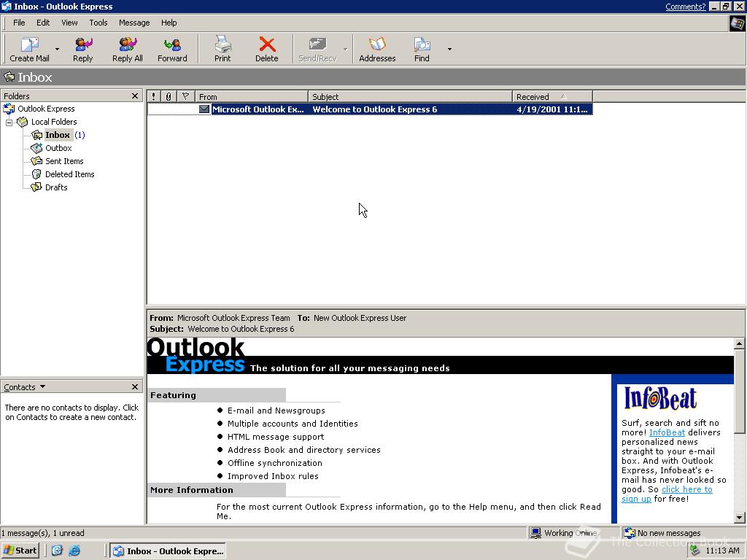Open the Send/Recv dropdown arrow
Screen dimensions: 747x560
pos(345,49)
